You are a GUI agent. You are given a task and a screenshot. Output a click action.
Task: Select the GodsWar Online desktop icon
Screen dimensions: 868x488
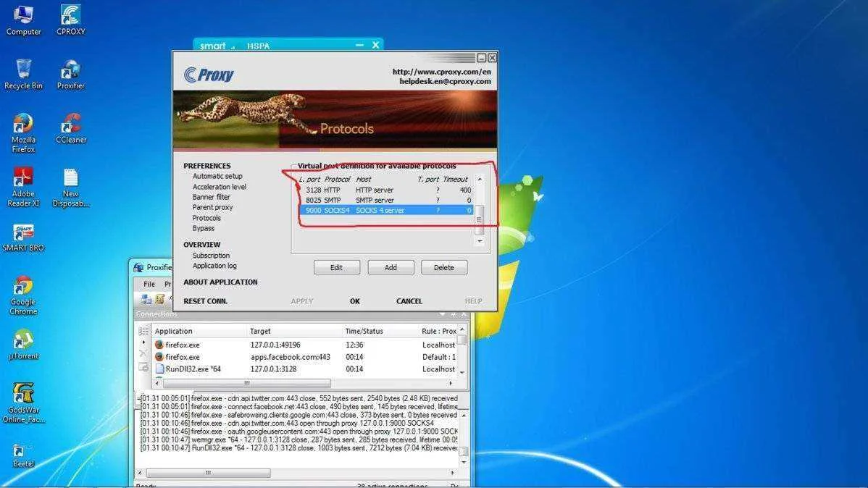click(x=23, y=403)
